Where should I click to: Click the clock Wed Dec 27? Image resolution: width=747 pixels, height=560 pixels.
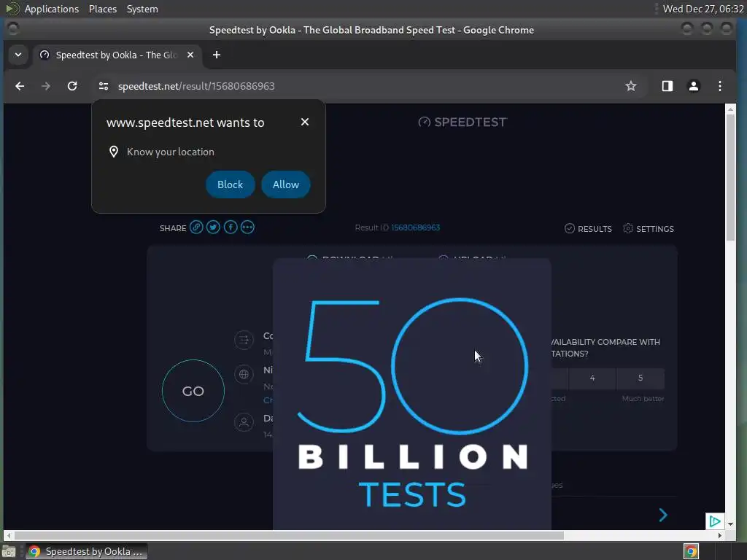(x=703, y=9)
